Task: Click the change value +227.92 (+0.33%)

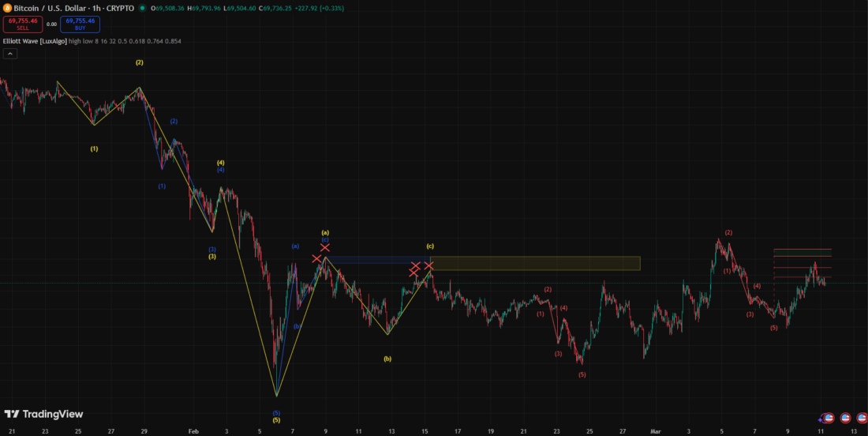Action: tap(319, 9)
